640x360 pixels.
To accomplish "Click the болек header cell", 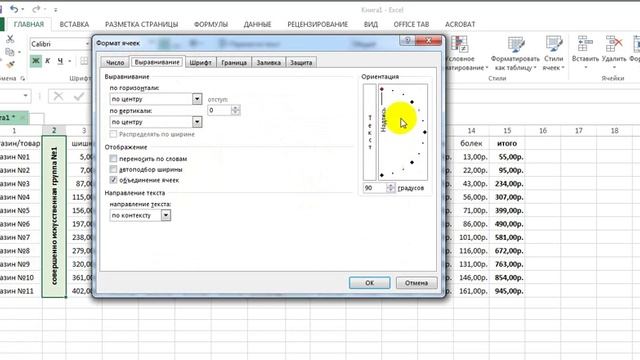I will [x=471, y=143].
